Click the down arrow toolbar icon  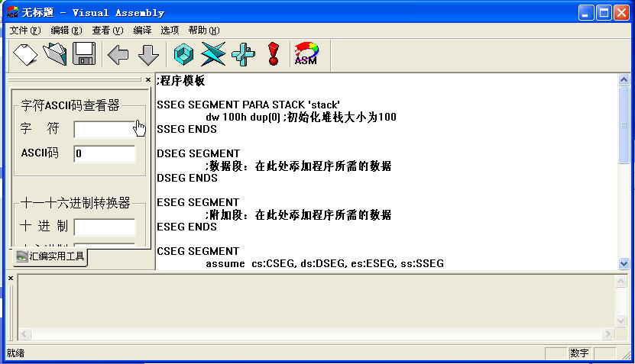tap(148, 55)
